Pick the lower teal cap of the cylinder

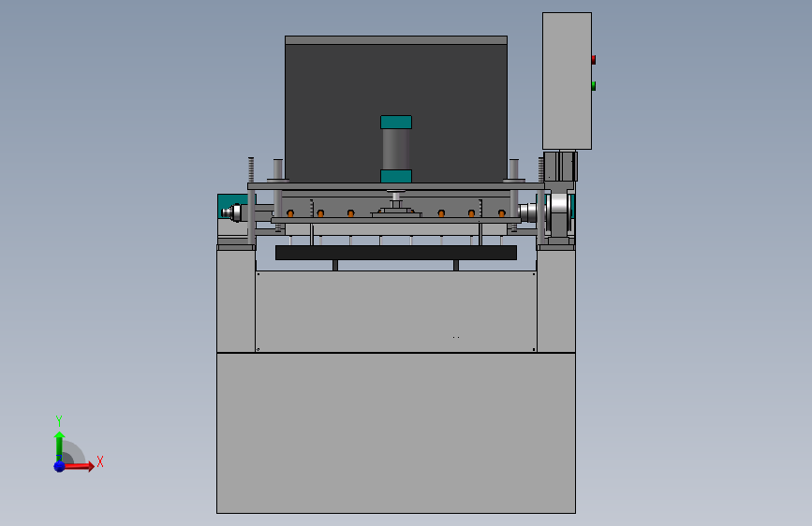(396, 176)
